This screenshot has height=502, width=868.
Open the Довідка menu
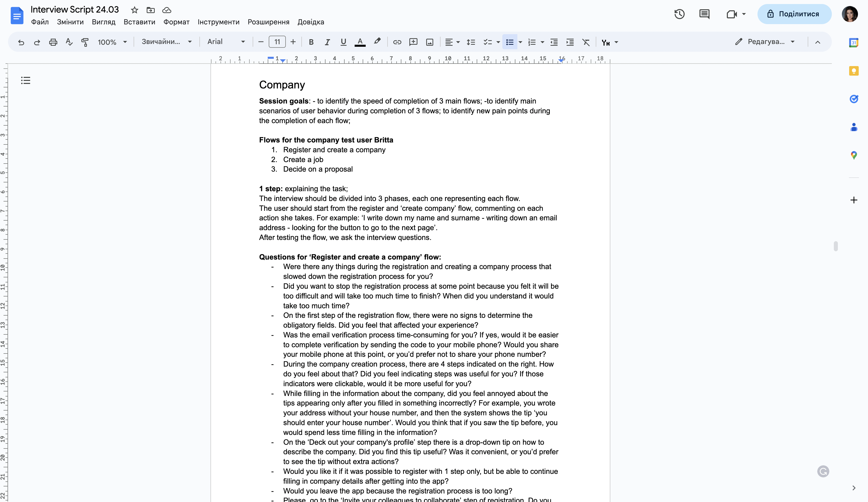pyautogui.click(x=311, y=22)
